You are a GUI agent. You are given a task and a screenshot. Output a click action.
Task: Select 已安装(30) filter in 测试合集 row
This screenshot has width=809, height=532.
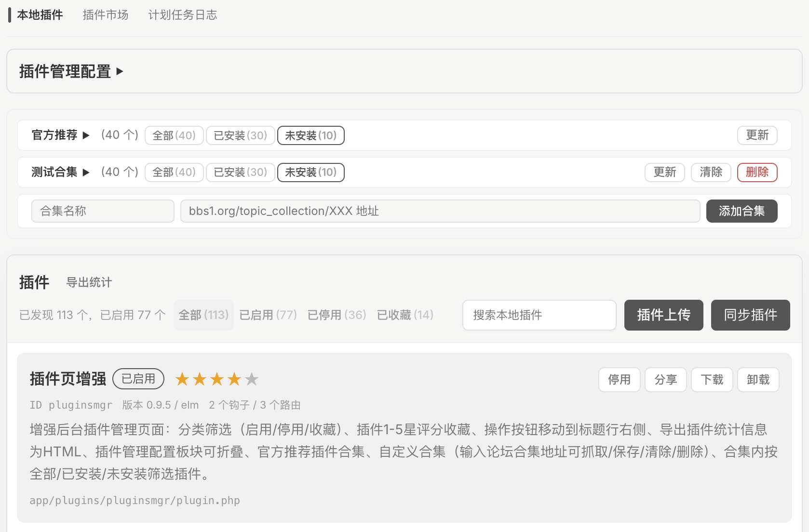tap(241, 172)
